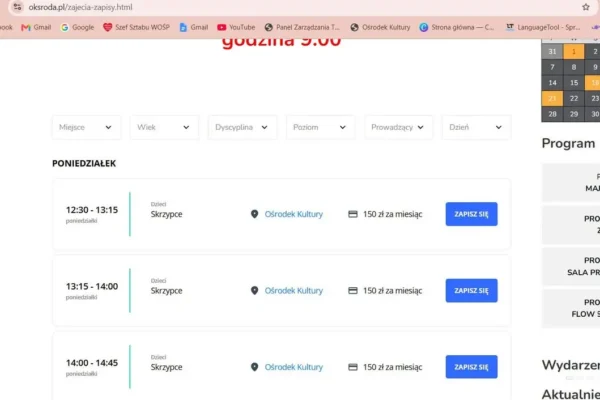Expand the Dzień filter dropdown

[x=476, y=127]
